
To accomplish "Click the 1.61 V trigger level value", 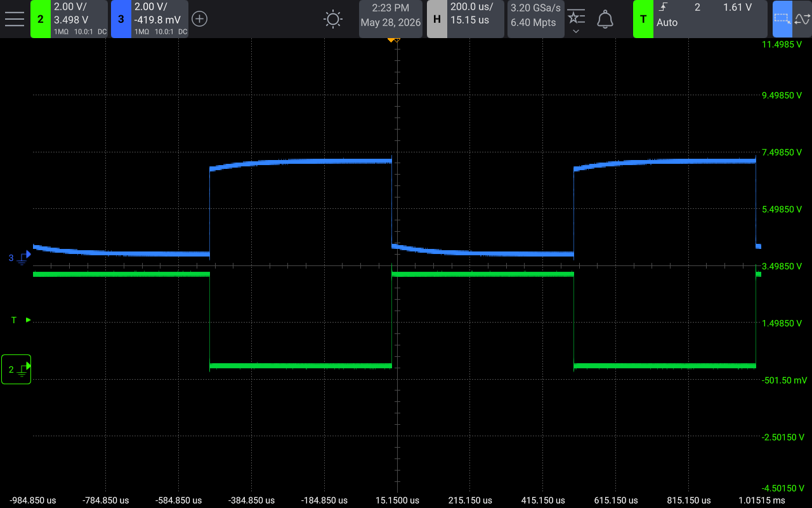I will tap(738, 8).
